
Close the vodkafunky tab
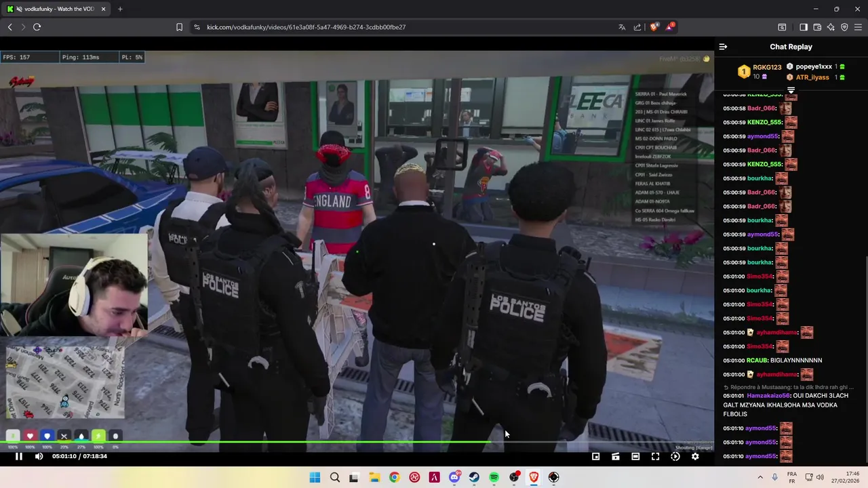point(103,9)
